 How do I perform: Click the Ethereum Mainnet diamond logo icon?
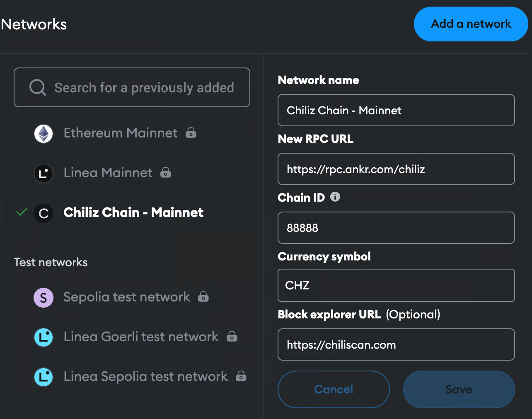click(x=44, y=133)
